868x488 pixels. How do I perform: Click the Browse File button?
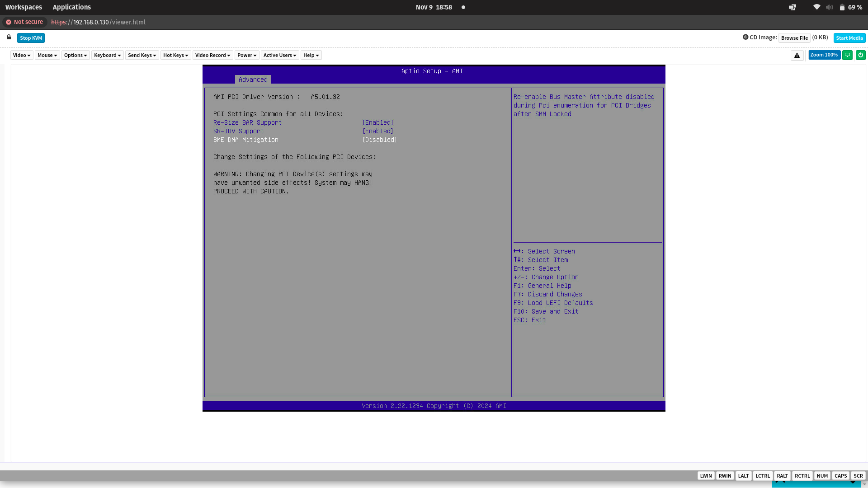click(x=794, y=38)
